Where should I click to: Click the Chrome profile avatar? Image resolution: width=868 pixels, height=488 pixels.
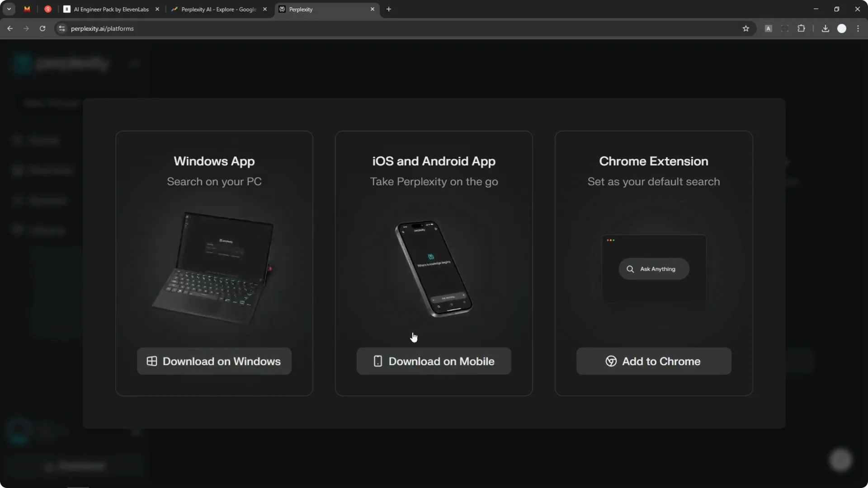(x=842, y=28)
